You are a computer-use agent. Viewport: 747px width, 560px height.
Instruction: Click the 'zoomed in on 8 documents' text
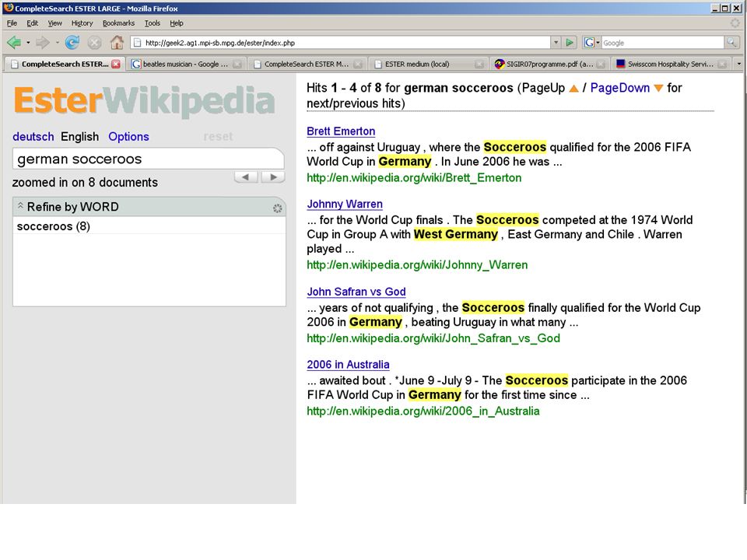point(85,182)
